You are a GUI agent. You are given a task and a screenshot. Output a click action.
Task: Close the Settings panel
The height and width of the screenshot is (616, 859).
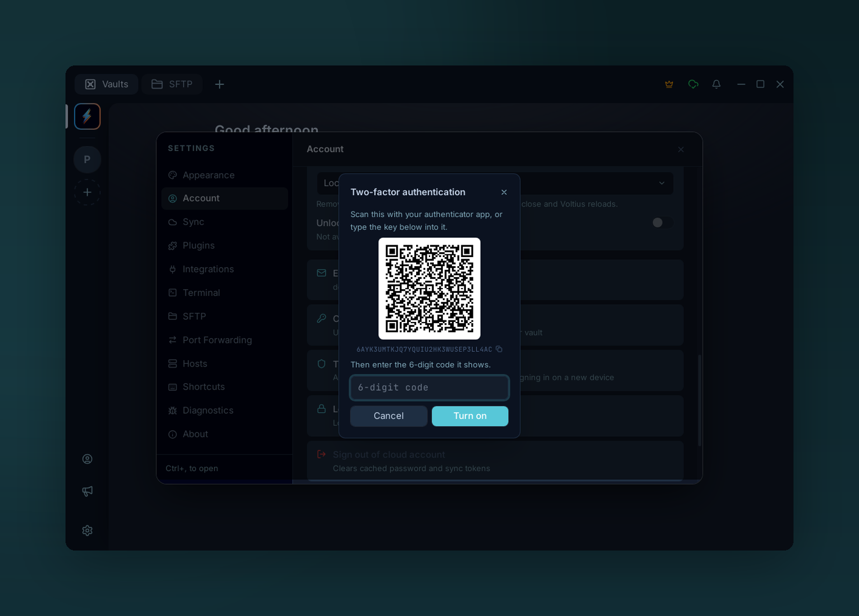[681, 150]
